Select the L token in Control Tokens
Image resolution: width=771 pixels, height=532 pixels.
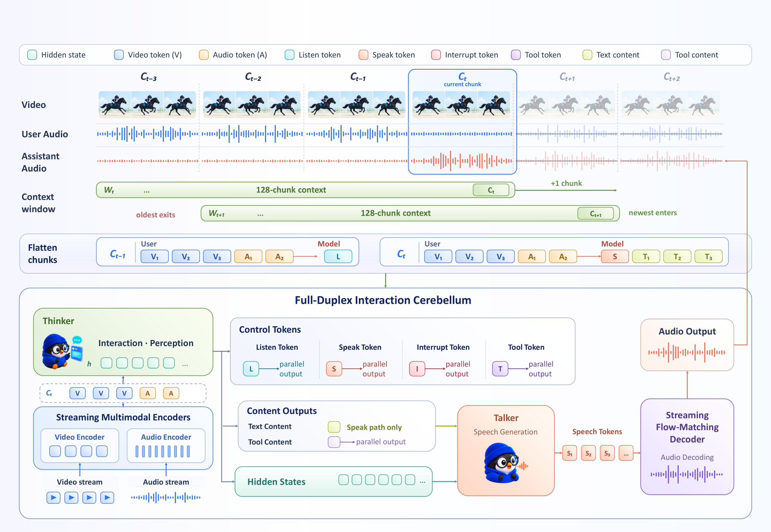point(251,369)
